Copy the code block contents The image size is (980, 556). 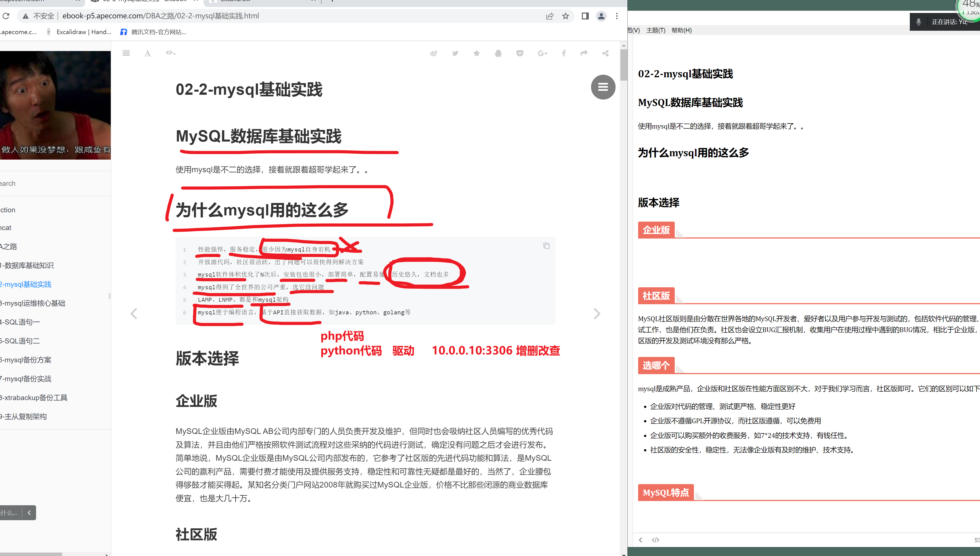(546, 246)
